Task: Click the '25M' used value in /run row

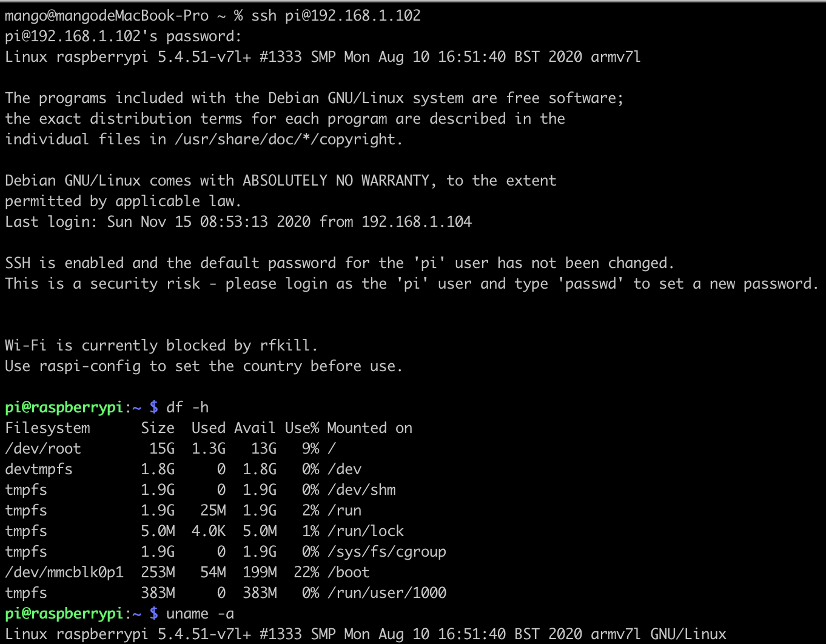Action: [x=213, y=511]
